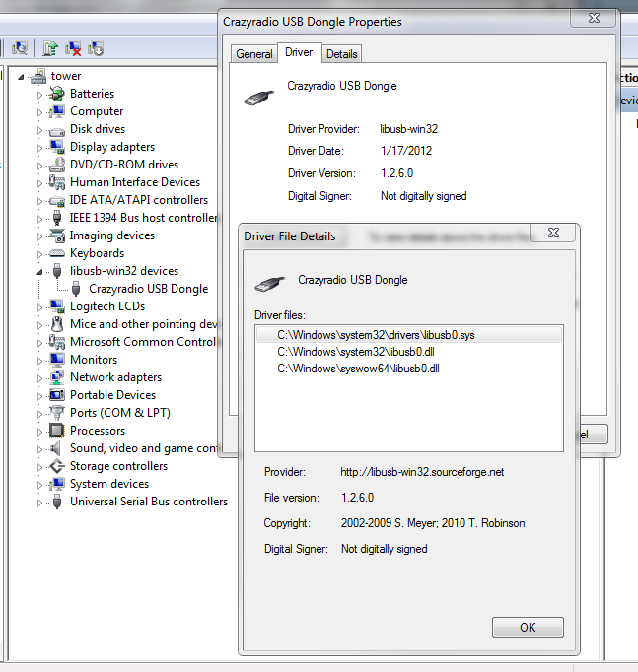Select Human Interface Devices in tree
The height and width of the screenshot is (672, 638).
[x=134, y=182]
